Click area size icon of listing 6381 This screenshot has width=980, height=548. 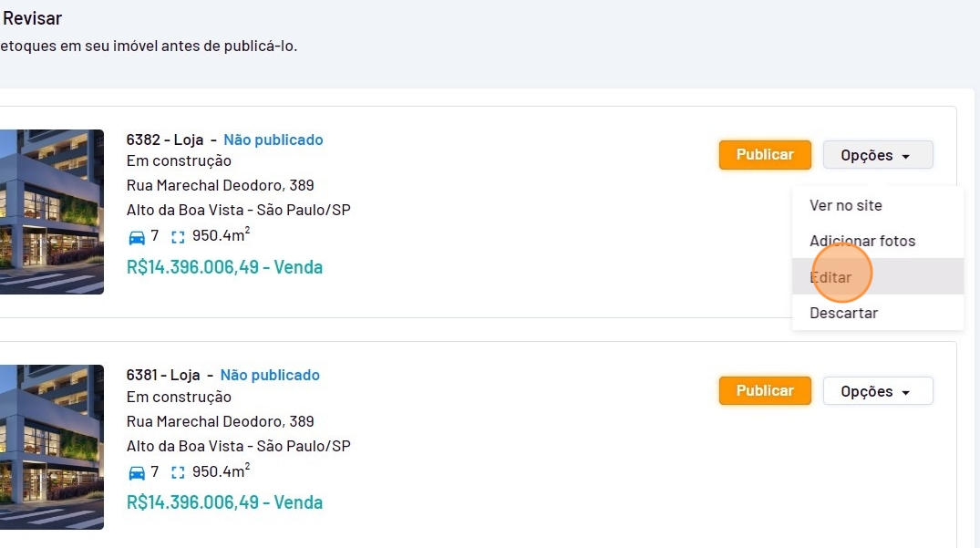pos(178,472)
